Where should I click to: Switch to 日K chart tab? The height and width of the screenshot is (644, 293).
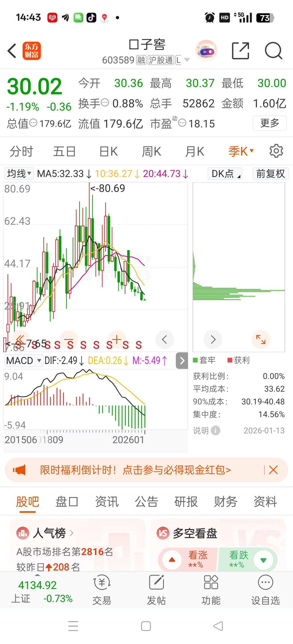tap(108, 151)
